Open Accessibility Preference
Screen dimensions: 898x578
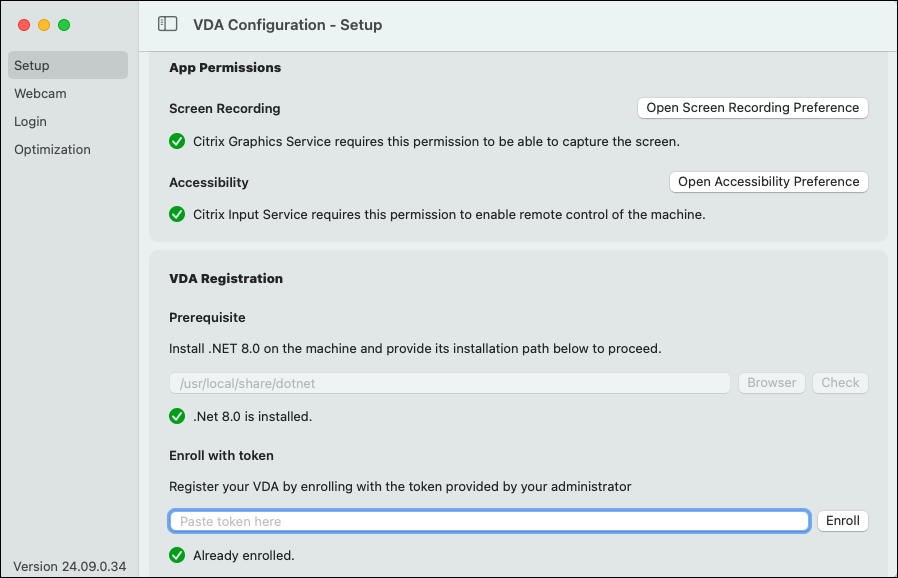coord(768,182)
